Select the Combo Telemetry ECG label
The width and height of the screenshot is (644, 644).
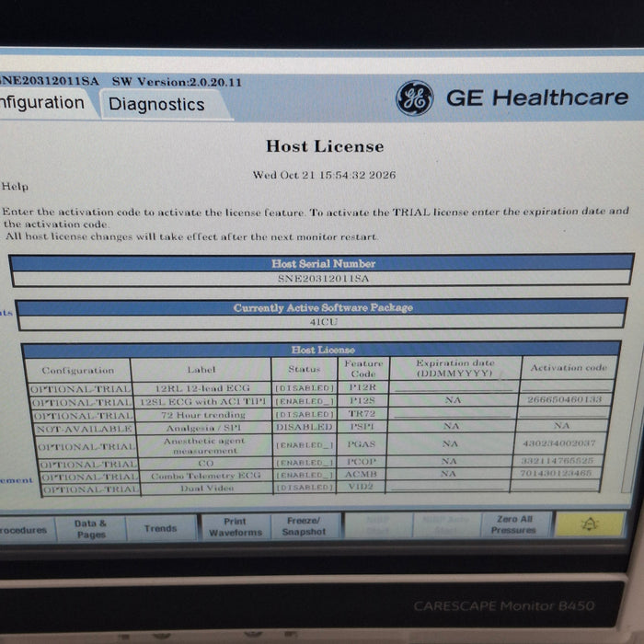coord(206,476)
